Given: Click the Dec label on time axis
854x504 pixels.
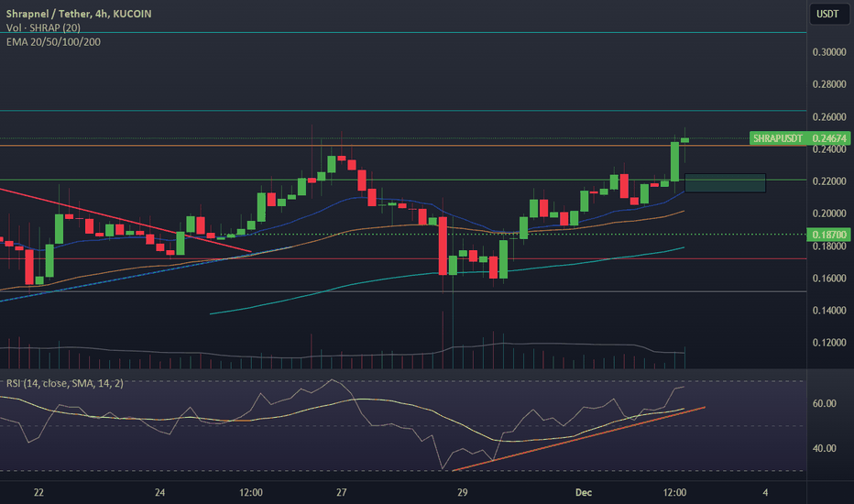Looking at the screenshot, I should (x=584, y=493).
